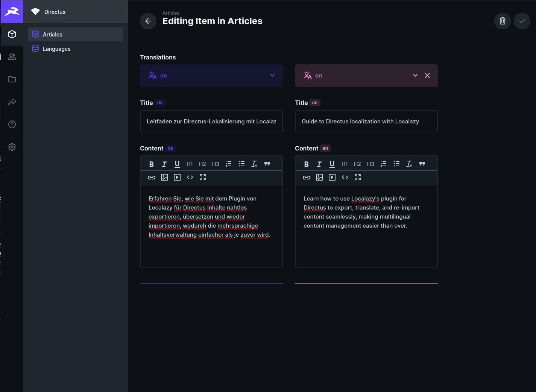Apply H3 heading in German editor
Image resolution: width=536 pixels, height=392 pixels.
click(x=216, y=164)
